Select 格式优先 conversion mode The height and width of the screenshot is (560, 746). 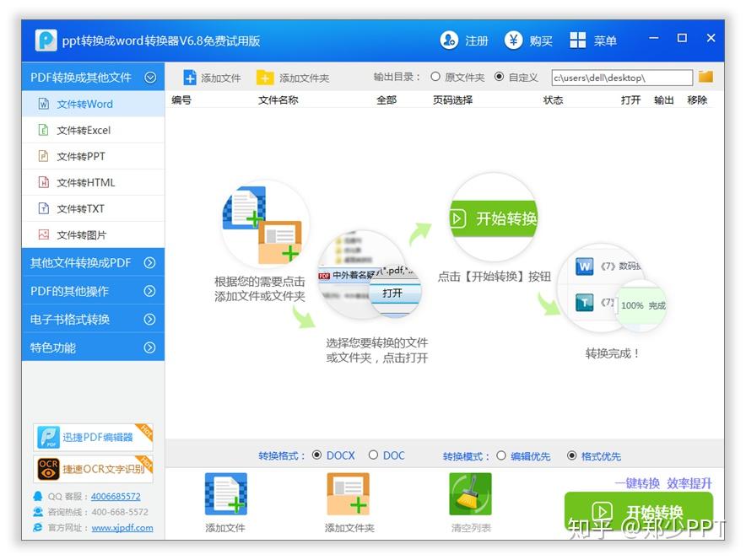[x=572, y=455]
